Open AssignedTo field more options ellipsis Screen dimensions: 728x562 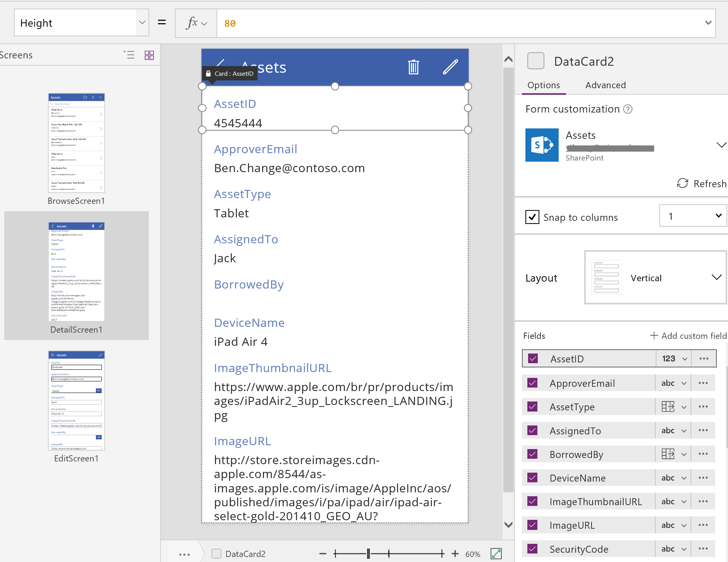coord(703,430)
